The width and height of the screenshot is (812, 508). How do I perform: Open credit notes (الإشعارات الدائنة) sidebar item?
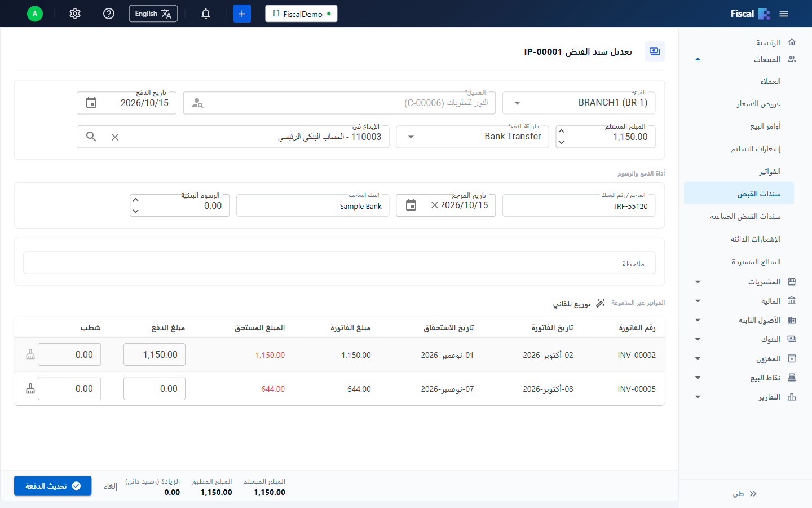[756, 239]
